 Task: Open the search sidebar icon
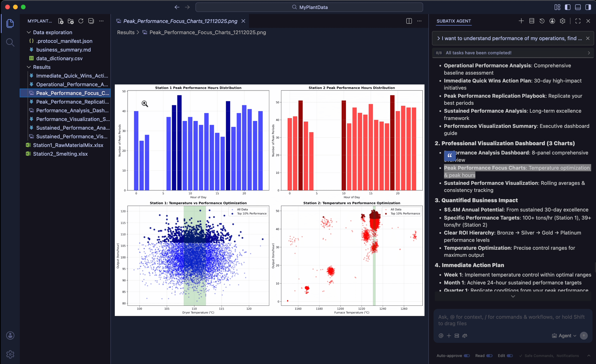click(10, 42)
